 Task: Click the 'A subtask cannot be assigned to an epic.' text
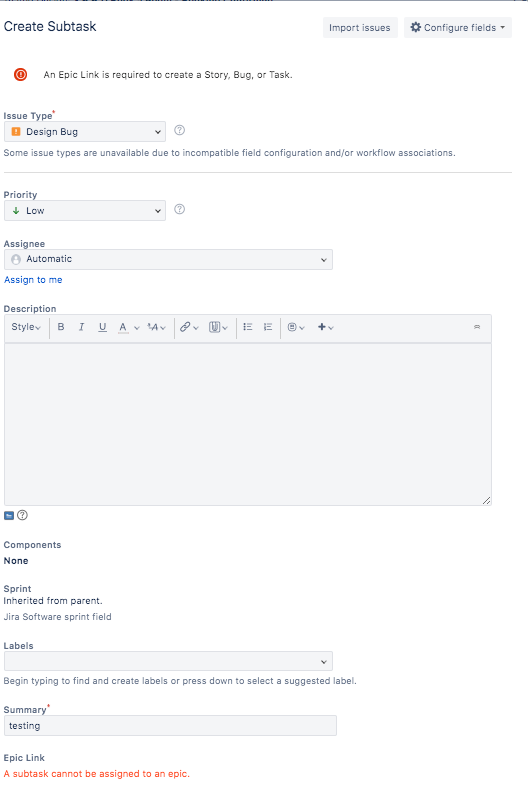point(96,774)
